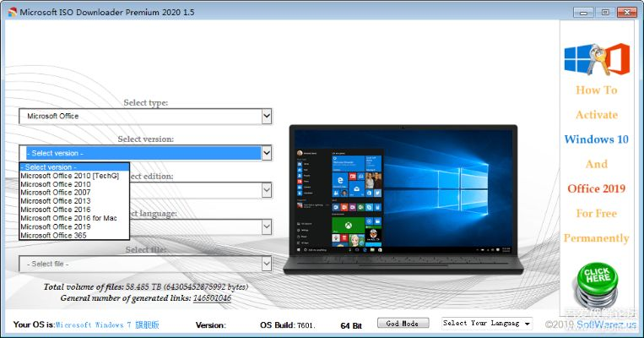Open the Select file dropdown arrow
644x338 pixels.
[267, 264]
